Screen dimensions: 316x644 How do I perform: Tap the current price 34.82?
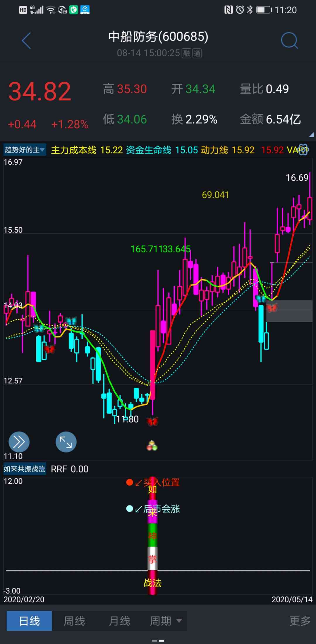click(40, 91)
